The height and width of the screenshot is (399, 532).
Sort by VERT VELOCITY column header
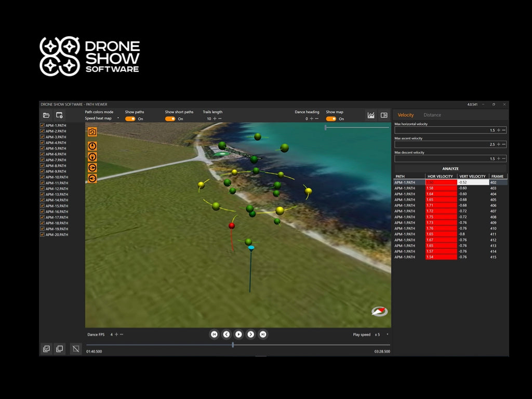[x=473, y=177]
